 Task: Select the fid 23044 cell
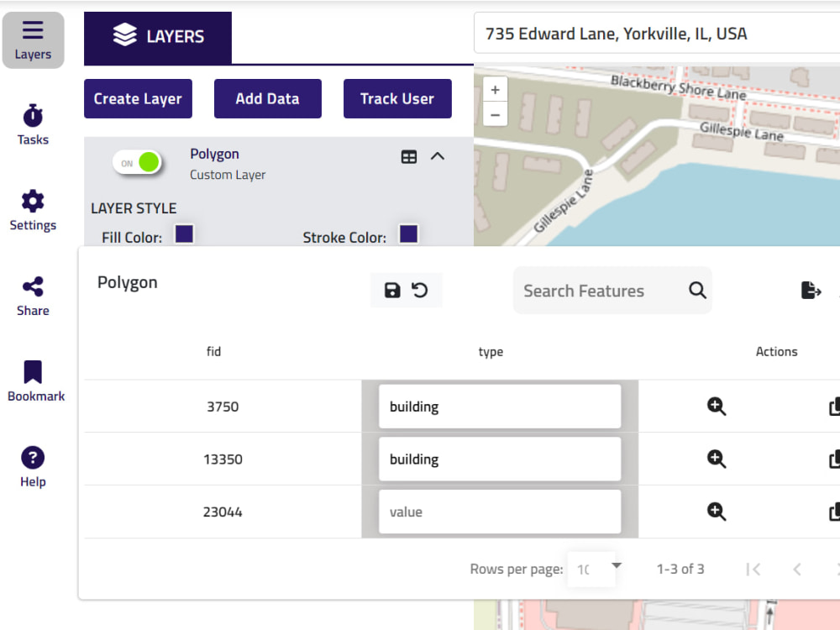(x=223, y=512)
